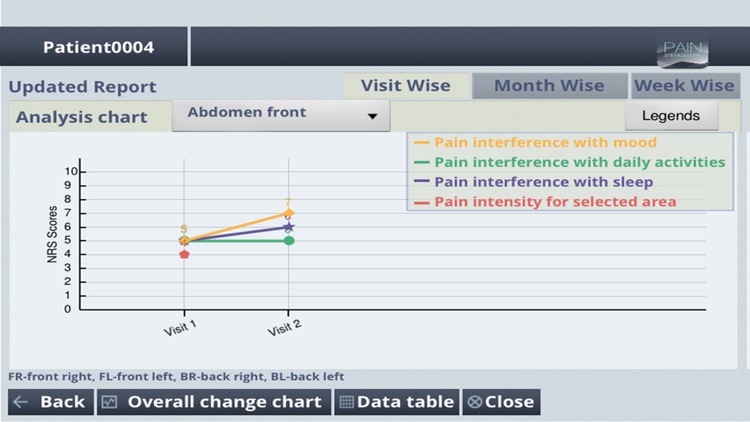Screen dimensions: 750x422
Task: Open the Data table view
Action: click(x=405, y=402)
